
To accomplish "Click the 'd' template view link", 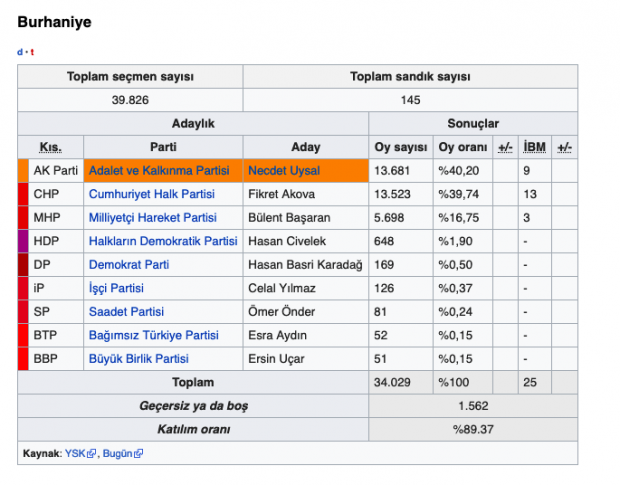I will [20, 52].
